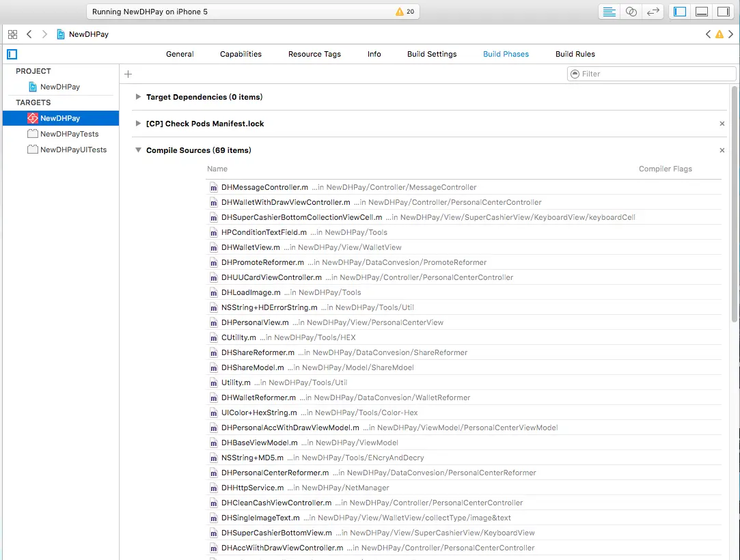The height and width of the screenshot is (560, 740).
Task: Delete Check Pods Manifest.lock phase
Action: point(722,124)
